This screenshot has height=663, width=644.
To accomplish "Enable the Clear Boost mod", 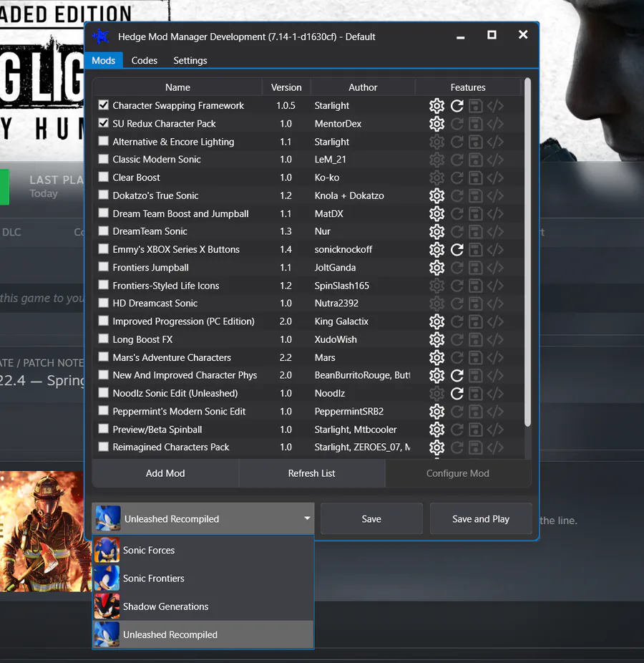I will tap(103, 177).
